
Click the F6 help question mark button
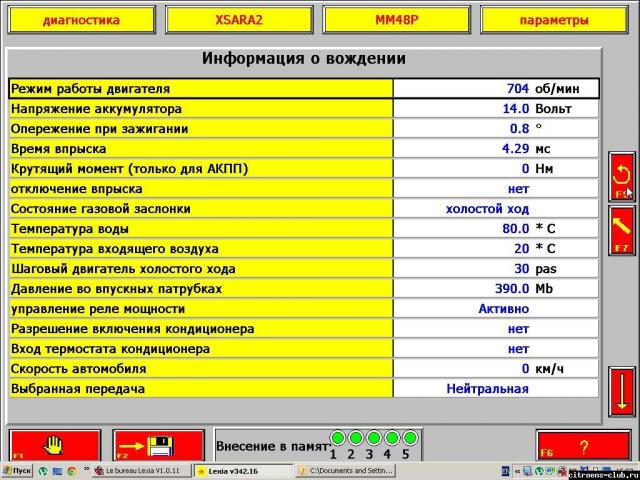[x=584, y=447]
